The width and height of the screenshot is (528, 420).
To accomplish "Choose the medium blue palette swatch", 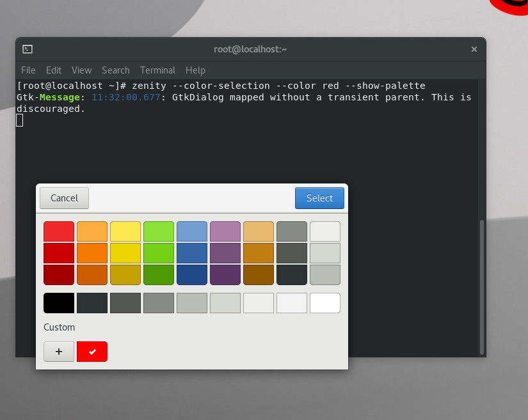I will (192, 253).
